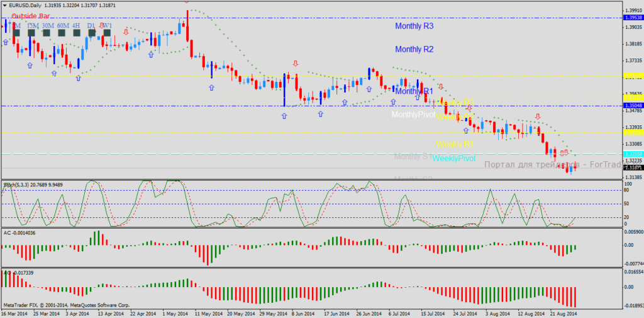Screen dimensions: 644x318
Task: Click the yellow 1.35445 price tag
Action: 633,98
